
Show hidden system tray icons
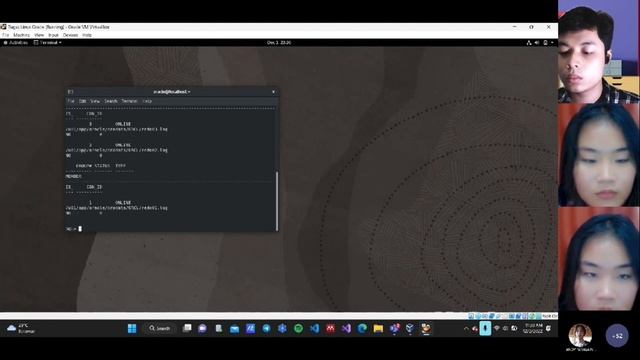point(466,329)
